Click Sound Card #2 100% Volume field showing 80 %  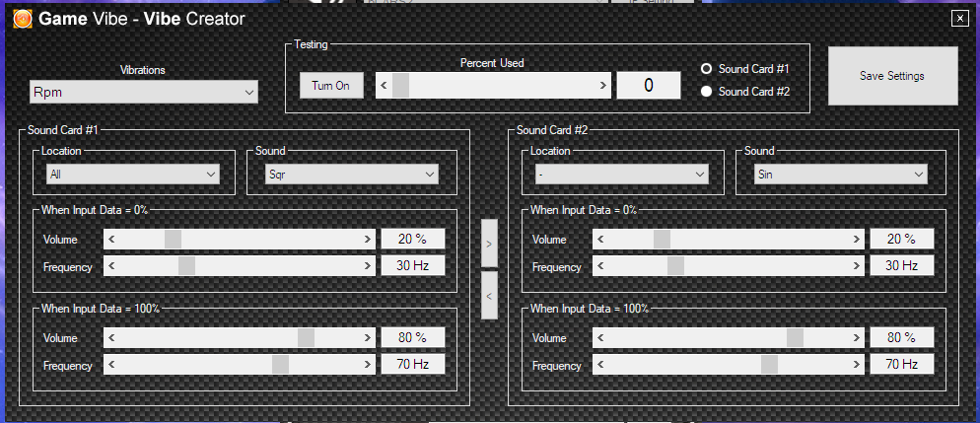point(902,337)
